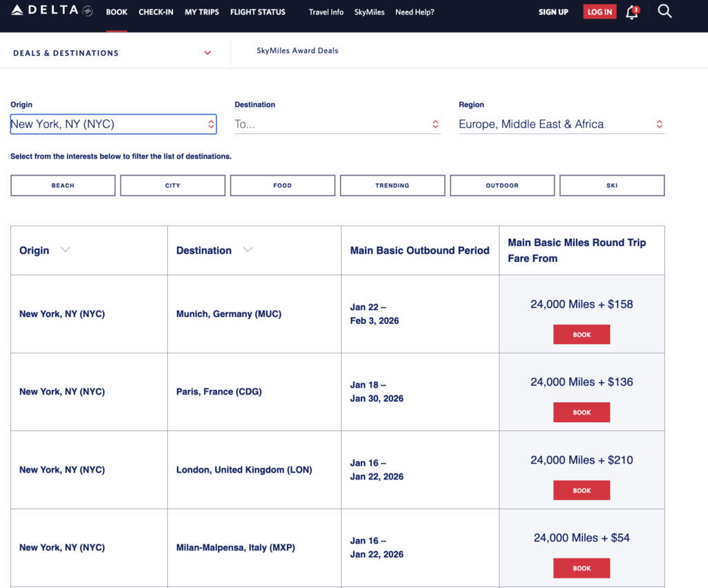Select the SKI interest filter

click(612, 185)
